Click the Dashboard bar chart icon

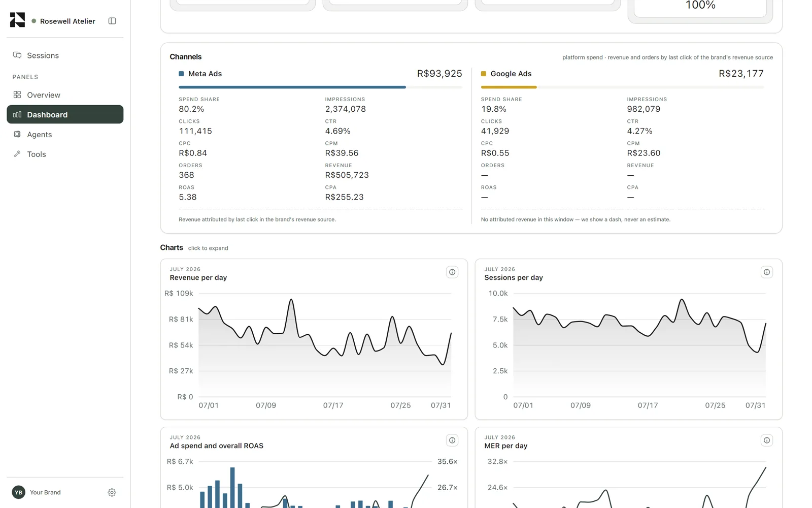[17, 114]
